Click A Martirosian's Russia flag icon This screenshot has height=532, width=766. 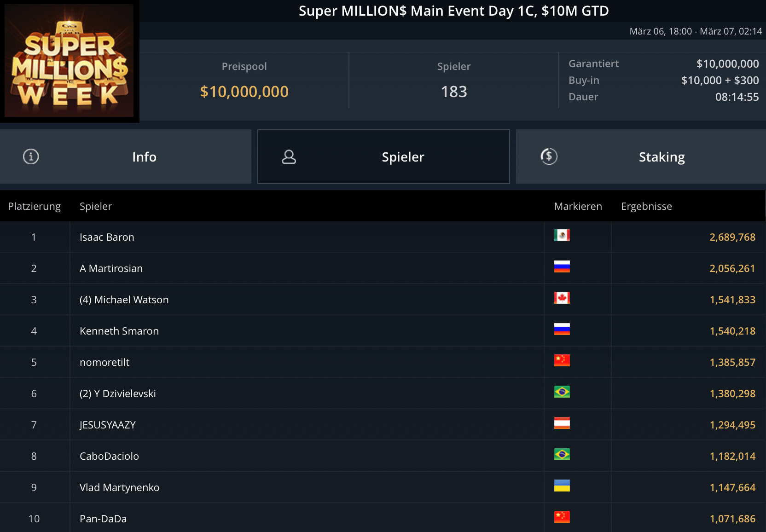click(562, 266)
